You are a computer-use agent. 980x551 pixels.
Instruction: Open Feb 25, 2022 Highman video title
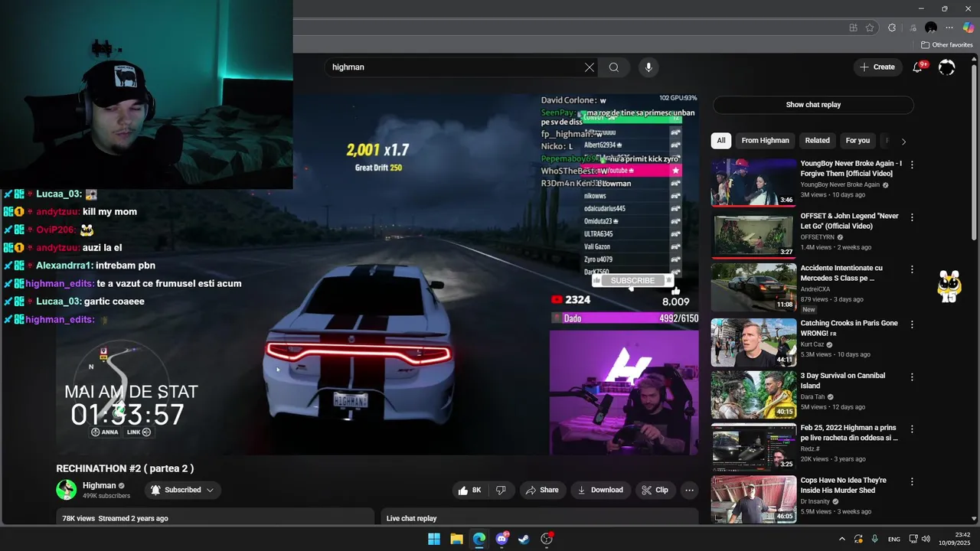coord(849,433)
